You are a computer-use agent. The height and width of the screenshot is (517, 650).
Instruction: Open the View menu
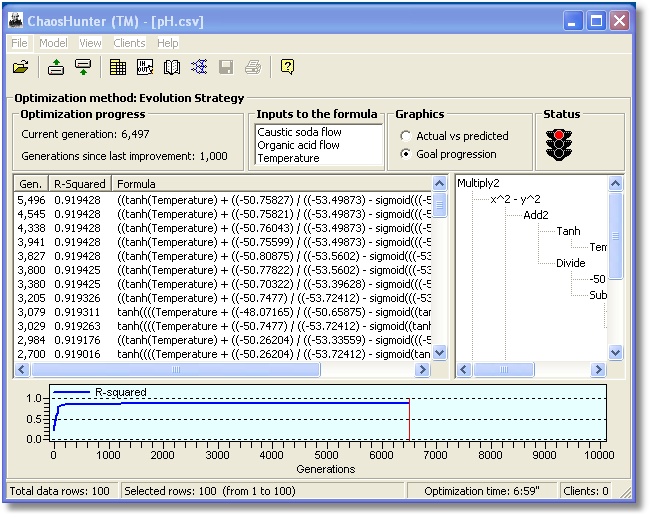tap(90, 43)
